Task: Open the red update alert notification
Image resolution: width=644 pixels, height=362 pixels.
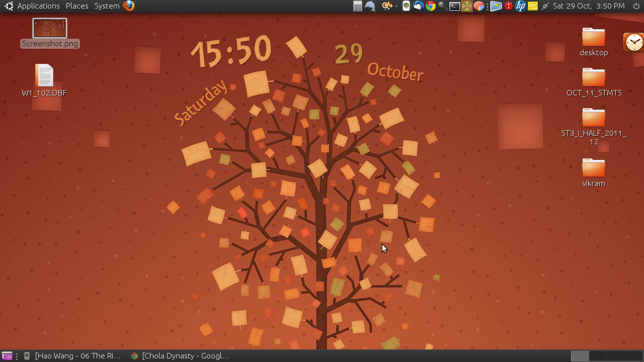Action: (508, 6)
